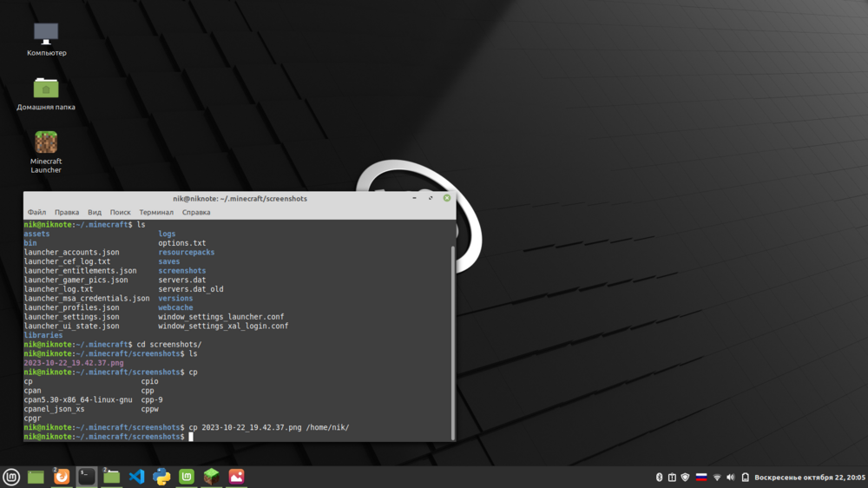
Task: Click the Bluetooth tray icon
Action: 659,477
